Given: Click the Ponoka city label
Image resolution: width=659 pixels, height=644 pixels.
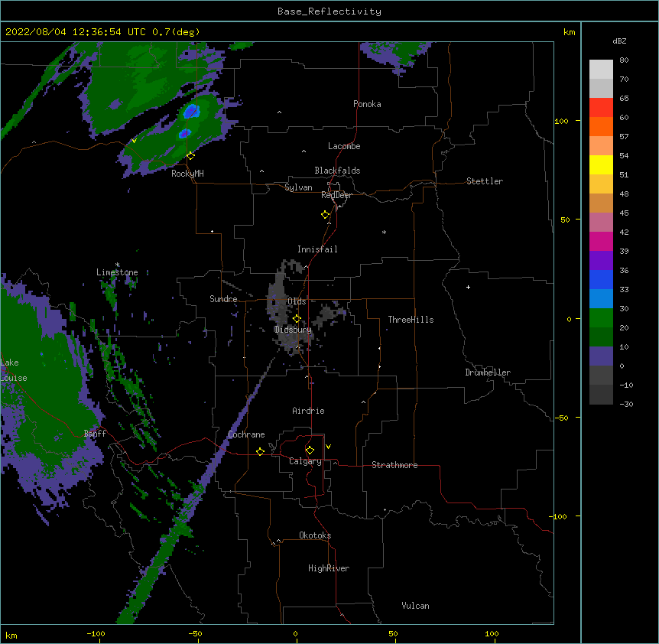Looking at the screenshot, I should tap(367, 104).
